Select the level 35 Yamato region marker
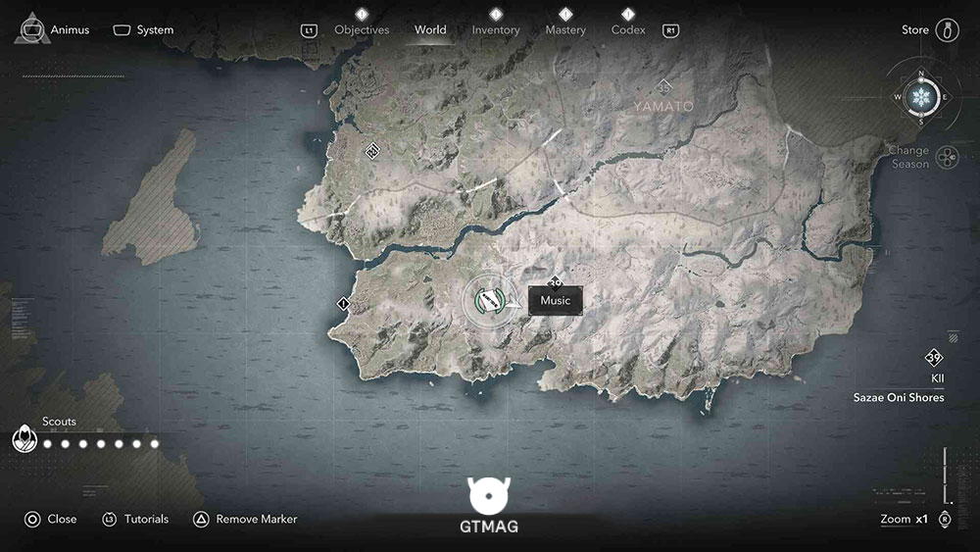980x552 pixels. tap(663, 87)
